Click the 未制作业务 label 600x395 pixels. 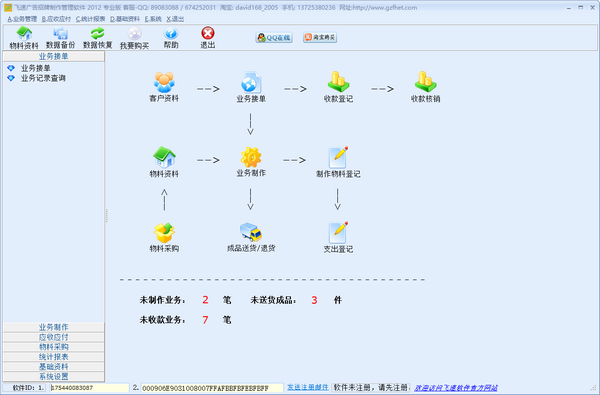162,300
